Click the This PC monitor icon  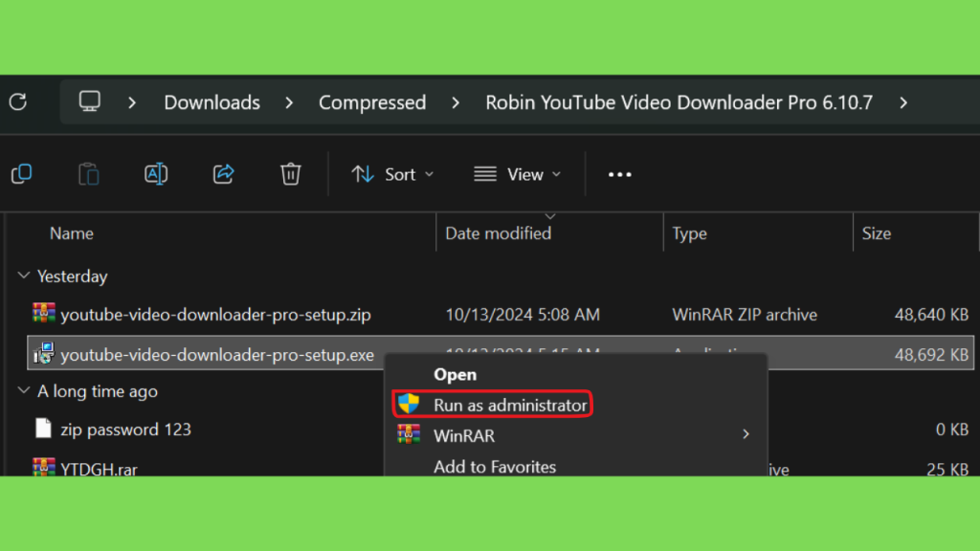[89, 101]
